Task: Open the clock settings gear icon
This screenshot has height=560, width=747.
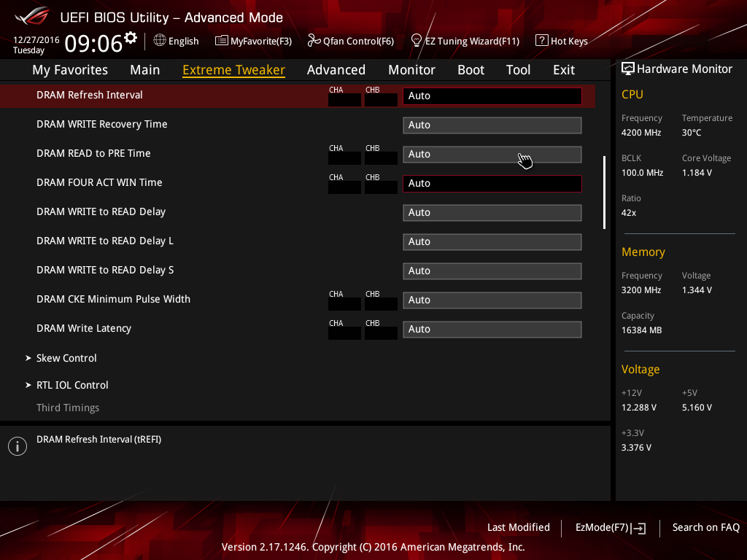Action: coord(131,38)
